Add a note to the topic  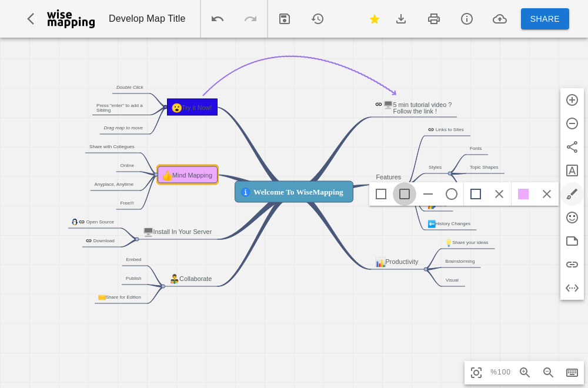tap(572, 241)
